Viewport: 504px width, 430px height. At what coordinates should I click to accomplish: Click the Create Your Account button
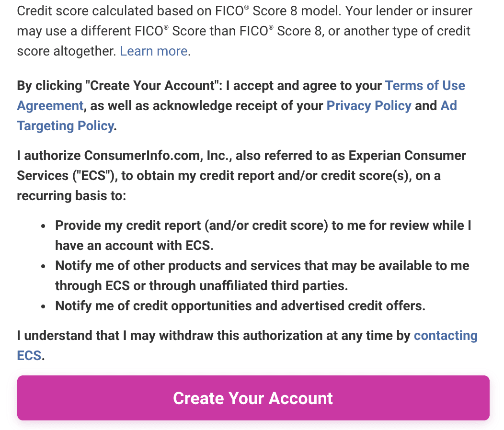(x=253, y=398)
